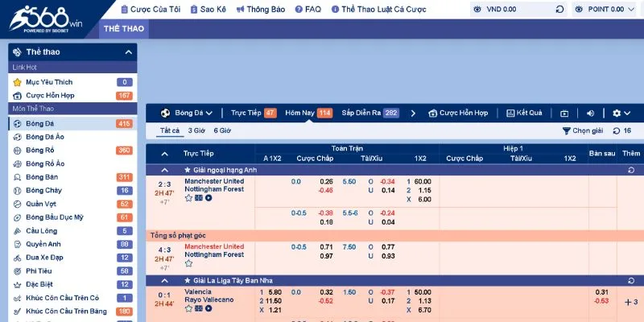This screenshot has height=322, width=644.
Task: Click the Bóng Bàn table tennis icon
Action: point(17,177)
